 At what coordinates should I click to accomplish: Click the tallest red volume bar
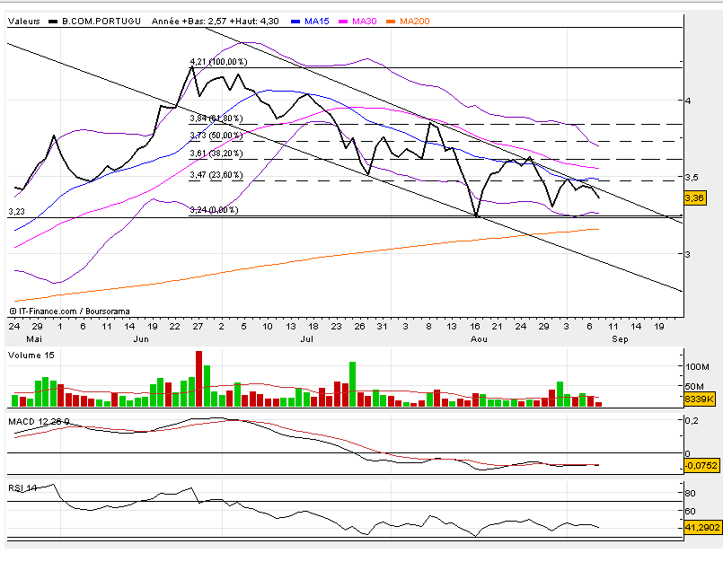198,378
